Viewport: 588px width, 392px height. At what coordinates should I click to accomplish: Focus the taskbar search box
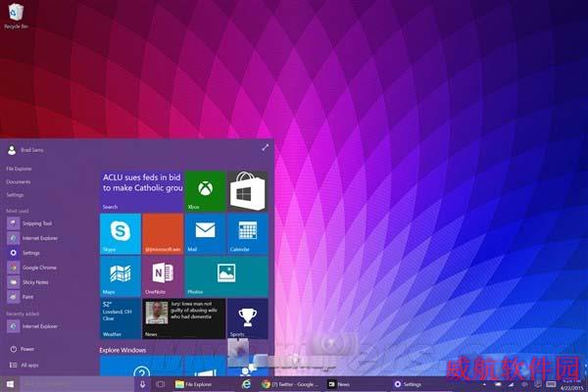[x=76, y=384]
